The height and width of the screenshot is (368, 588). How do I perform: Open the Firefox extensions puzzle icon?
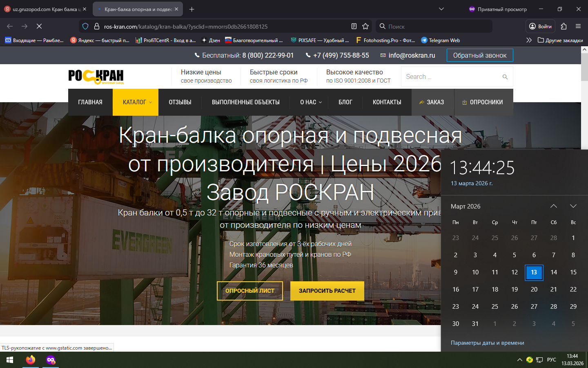563,26
